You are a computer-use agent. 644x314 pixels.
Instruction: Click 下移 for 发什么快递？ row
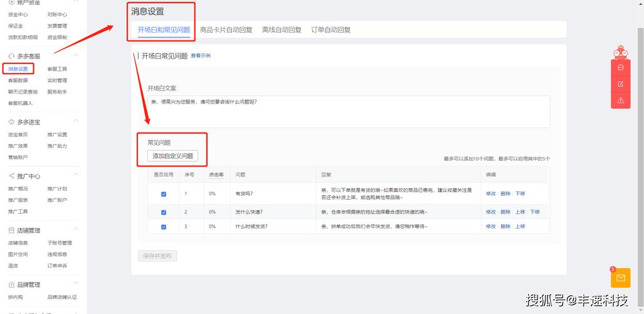(535, 212)
